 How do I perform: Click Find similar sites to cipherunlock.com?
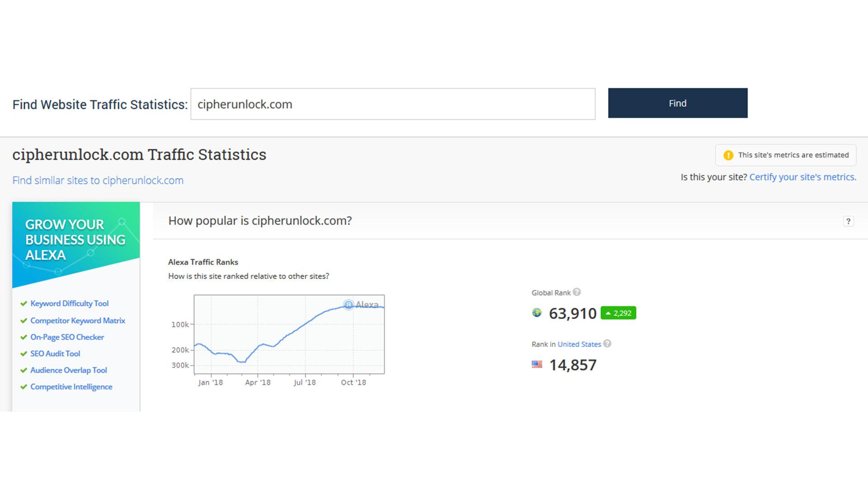(x=98, y=180)
